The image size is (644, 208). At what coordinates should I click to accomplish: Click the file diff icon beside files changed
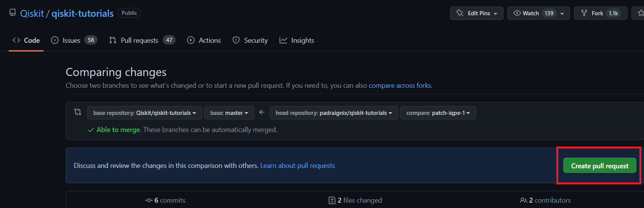click(332, 200)
